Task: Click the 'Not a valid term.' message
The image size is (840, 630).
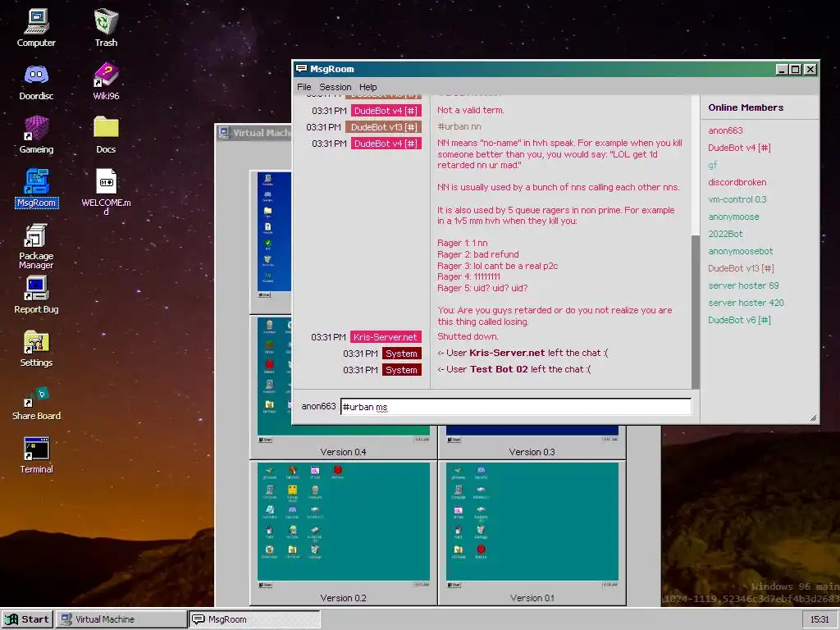Action: 470,110
